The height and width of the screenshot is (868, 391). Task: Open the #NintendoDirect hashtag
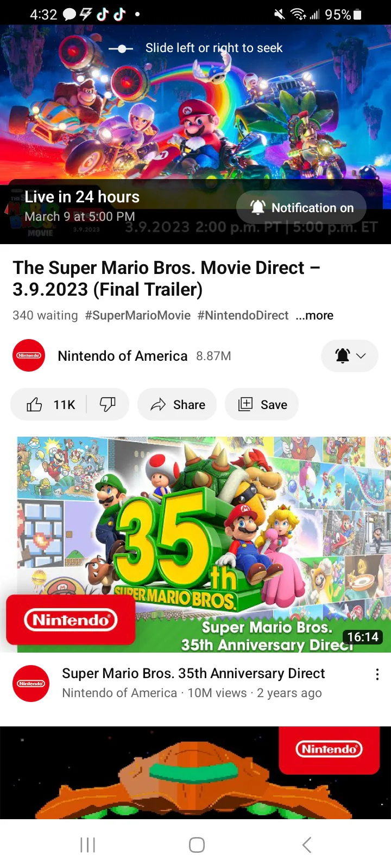click(243, 315)
